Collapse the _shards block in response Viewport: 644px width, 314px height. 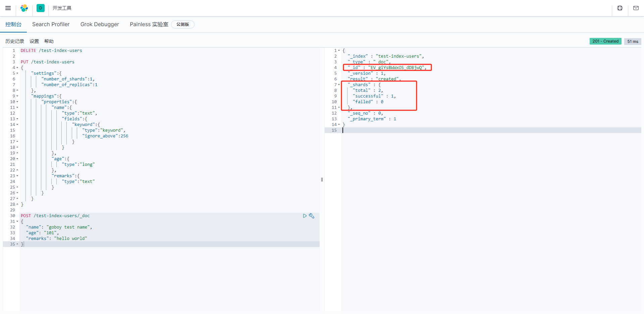[x=339, y=85]
